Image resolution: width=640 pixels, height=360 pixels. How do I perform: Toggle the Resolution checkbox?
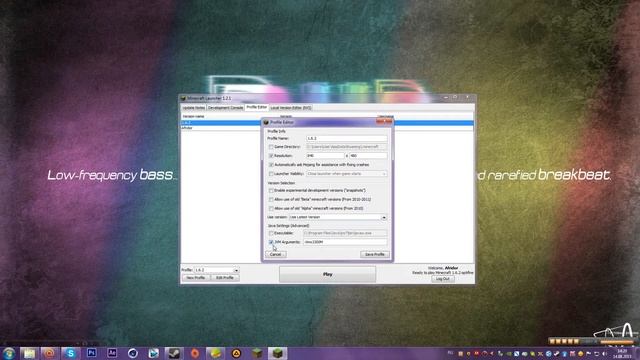pyautogui.click(x=271, y=156)
